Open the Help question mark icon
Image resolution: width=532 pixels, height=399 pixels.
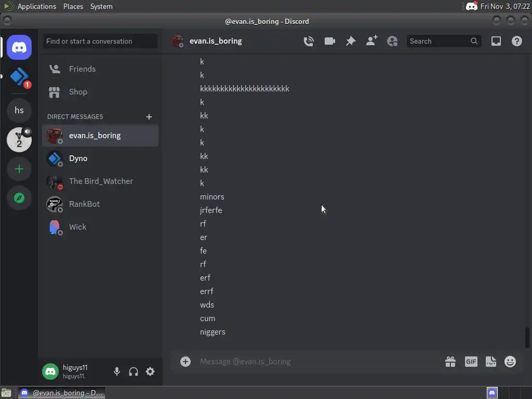click(x=517, y=41)
